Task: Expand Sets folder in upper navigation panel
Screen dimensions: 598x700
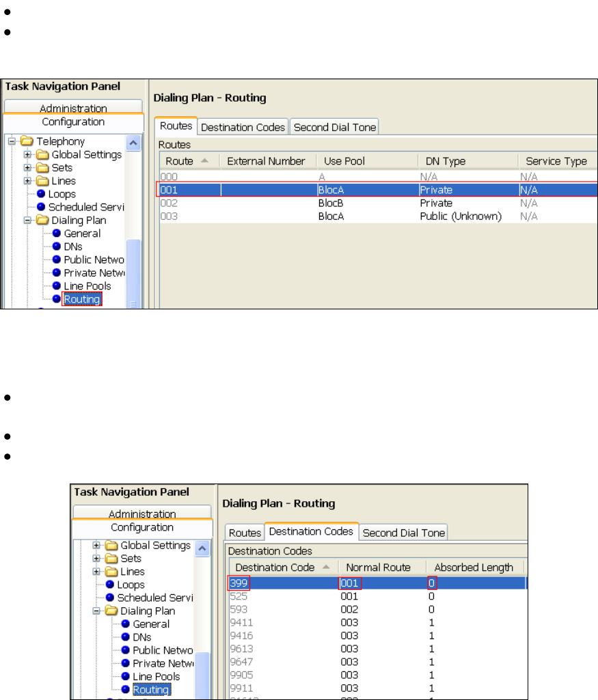Action: click(28, 168)
